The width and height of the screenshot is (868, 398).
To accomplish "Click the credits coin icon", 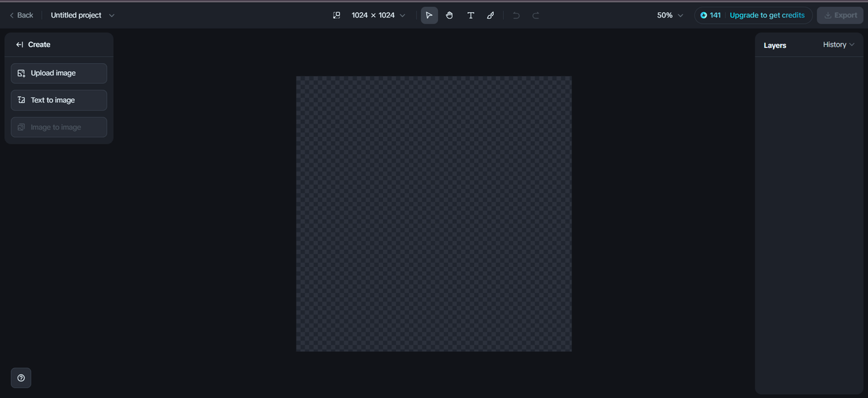I will tap(704, 15).
